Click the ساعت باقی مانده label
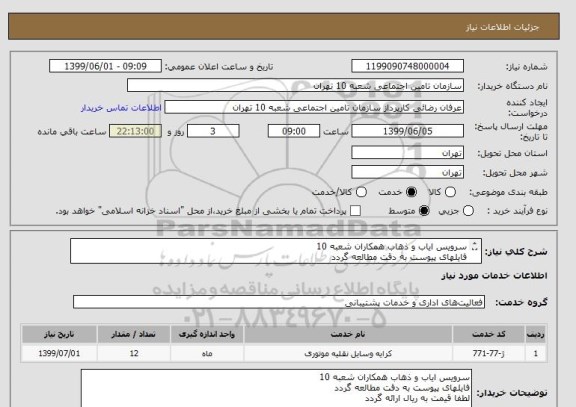This screenshot has width=576, height=407. coord(72,132)
